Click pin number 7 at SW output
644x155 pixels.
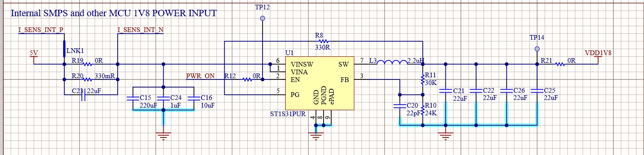pyautogui.click(x=362, y=61)
